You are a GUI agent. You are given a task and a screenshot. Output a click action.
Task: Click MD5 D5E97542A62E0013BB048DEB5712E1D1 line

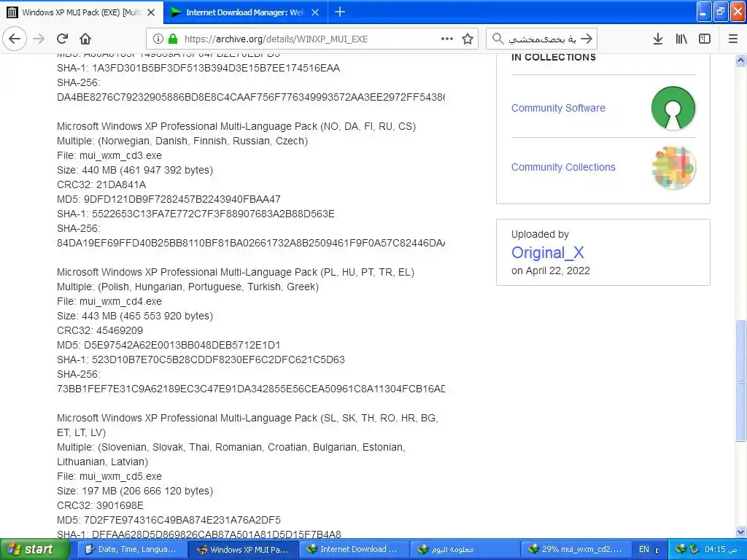click(x=169, y=345)
